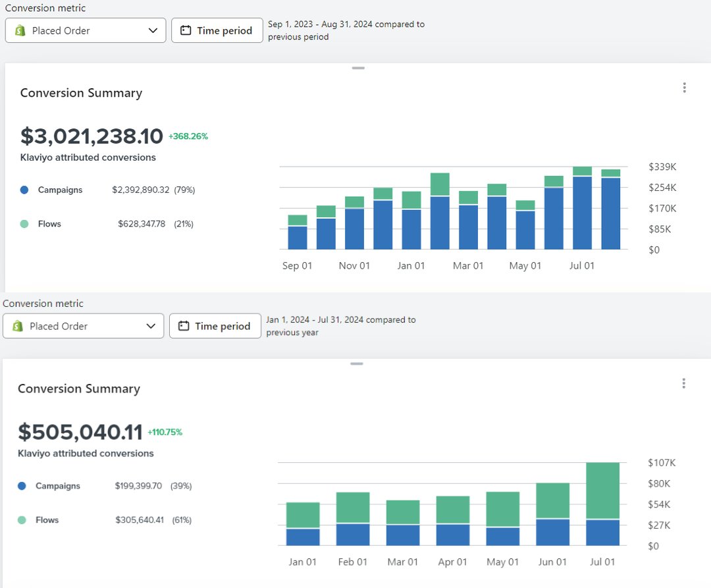Open the first Placed Order conversion metric dropdown

pyautogui.click(x=86, y=30)
